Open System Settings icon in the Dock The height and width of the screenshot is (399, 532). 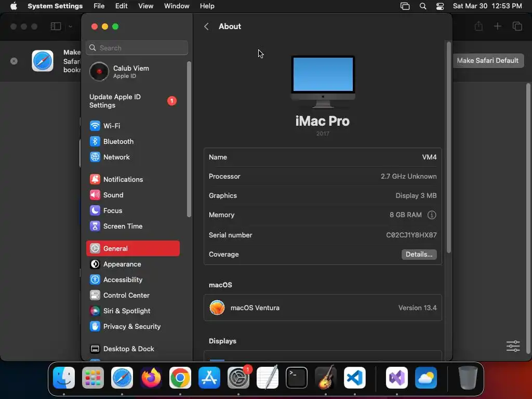coord(238,378)
